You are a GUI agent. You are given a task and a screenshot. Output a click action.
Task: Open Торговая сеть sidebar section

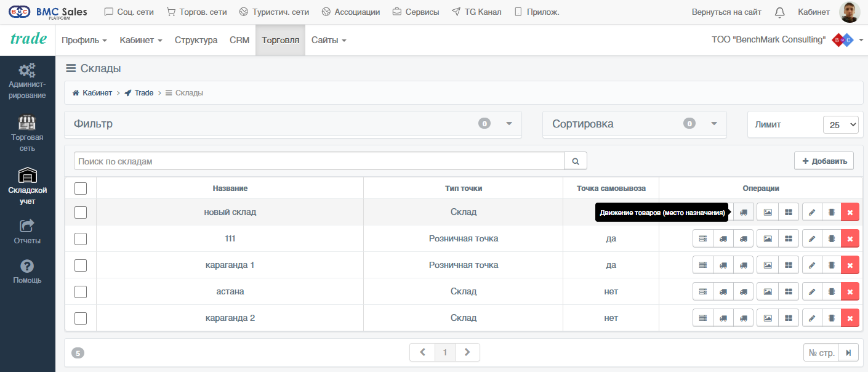[x=27, y=133]
